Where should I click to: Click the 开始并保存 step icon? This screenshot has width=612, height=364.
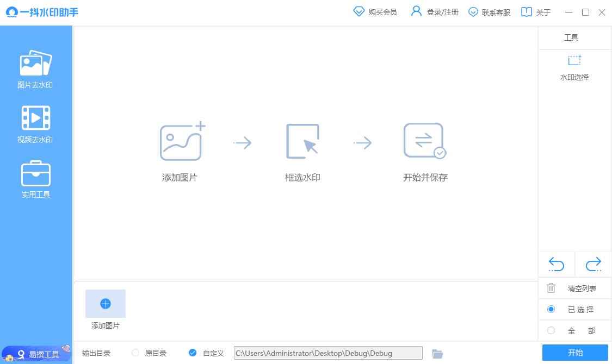click(x=425, y=141)
